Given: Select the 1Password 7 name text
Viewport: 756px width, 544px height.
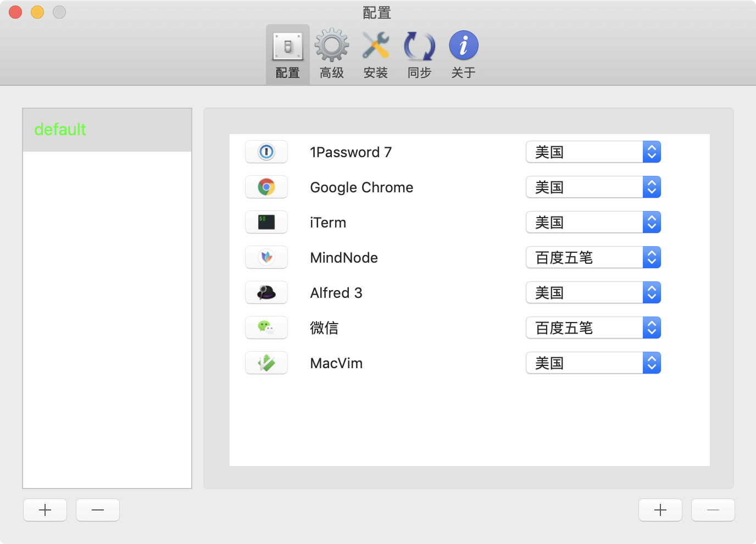Looking at the screenshot, I should pyautogui.click(x=351, y=152).
